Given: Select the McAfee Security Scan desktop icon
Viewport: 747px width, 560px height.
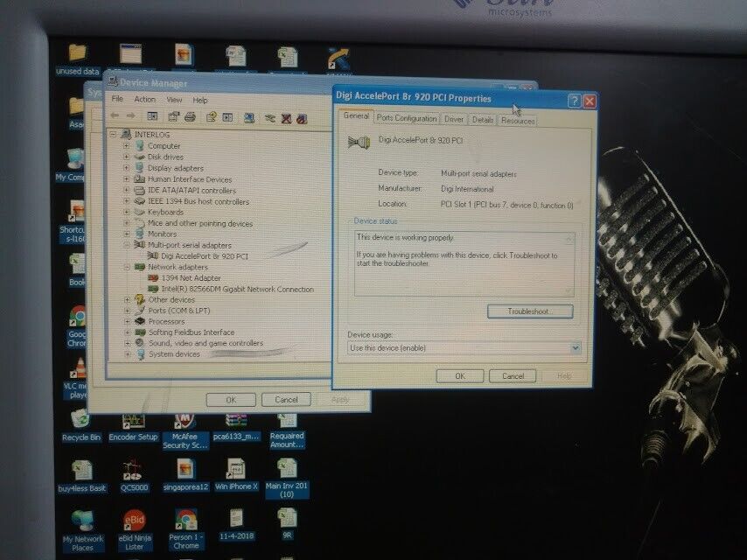Looking at the screenshot, I should point(185,431).
